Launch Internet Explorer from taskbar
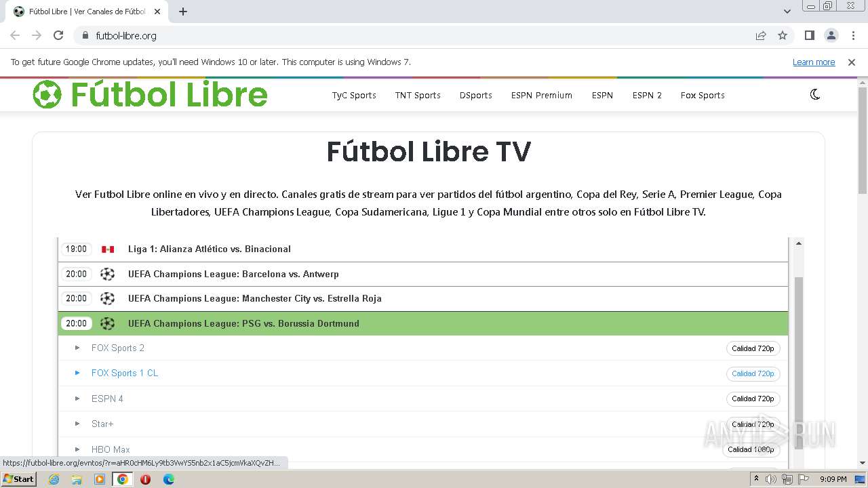Screen dimensions: 868x488 [x=54, y=479]
